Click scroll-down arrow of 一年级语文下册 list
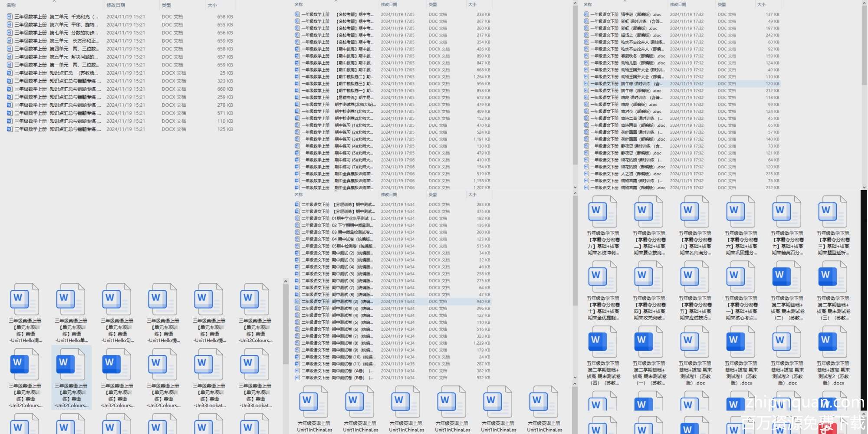Screen dimensions: 868x434 tap(864, 187)
